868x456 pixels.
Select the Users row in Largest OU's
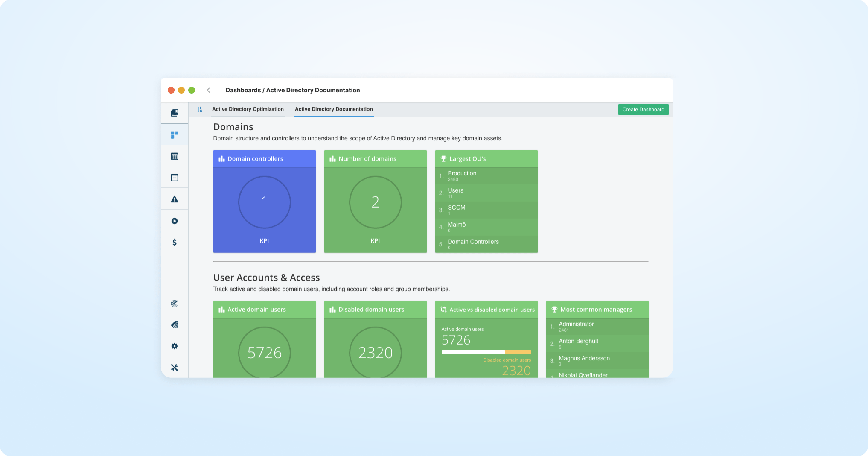point(486,193)
